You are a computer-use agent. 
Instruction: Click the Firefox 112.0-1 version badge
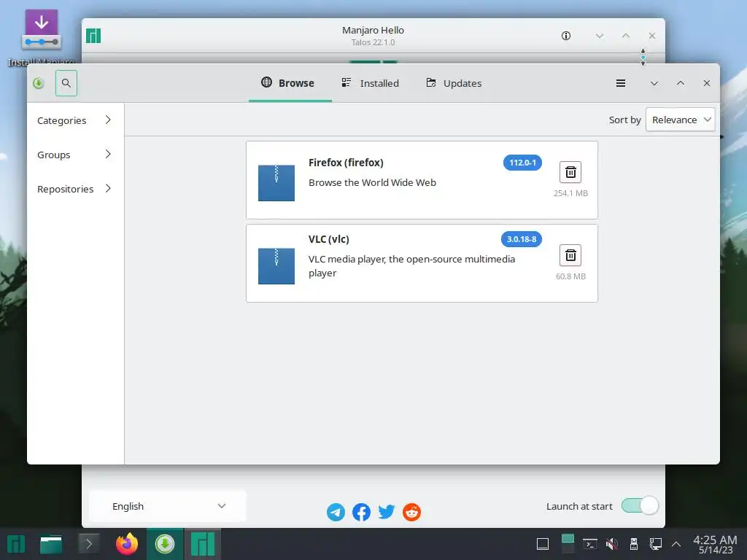[x=522, y=163]
